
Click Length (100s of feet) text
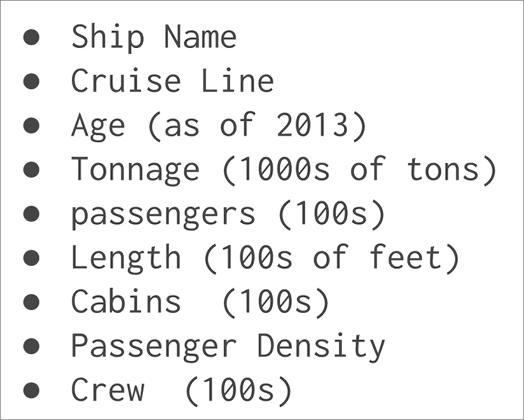pyautogui.click(x=265, y=259)
